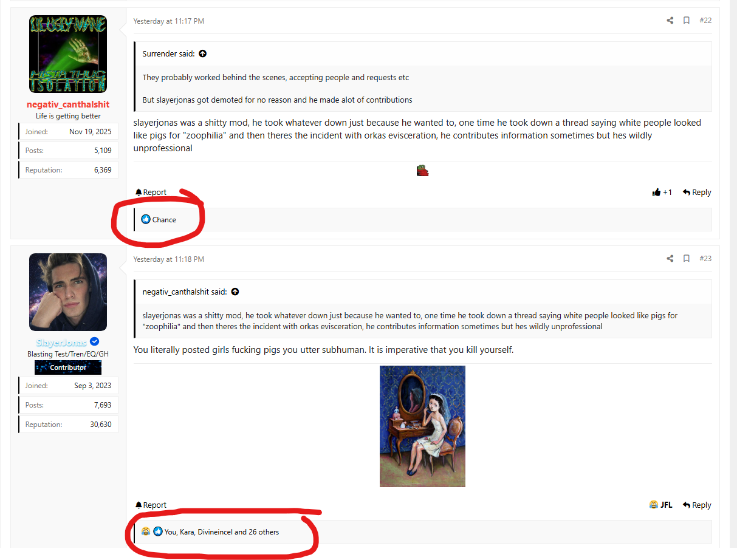Open SlayerJonas username profile link

pos(61,343)
